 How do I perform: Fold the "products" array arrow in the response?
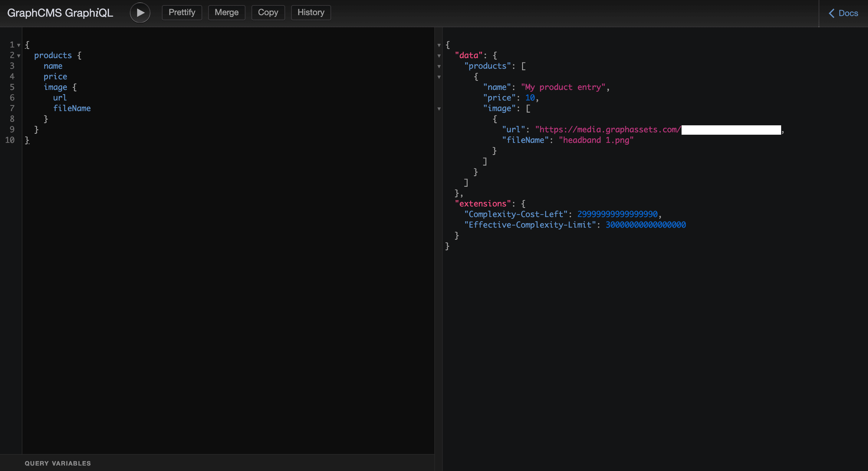tap(439, 66)
